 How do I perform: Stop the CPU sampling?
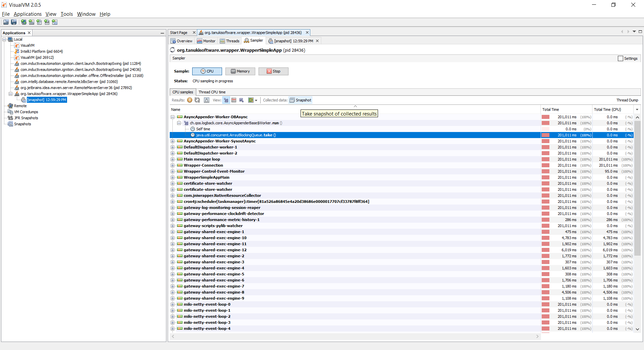point(273,71)
